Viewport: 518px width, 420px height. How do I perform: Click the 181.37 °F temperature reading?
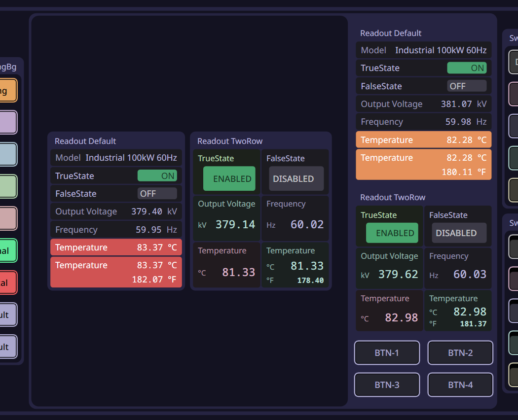coord(473,324)
